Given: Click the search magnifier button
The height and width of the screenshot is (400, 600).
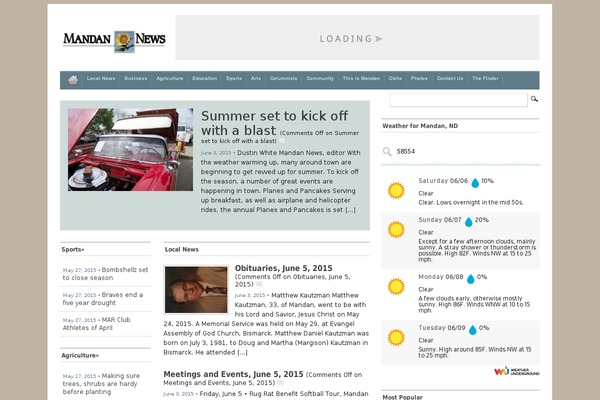Looking at the screenshot, I should coord(534,99).
